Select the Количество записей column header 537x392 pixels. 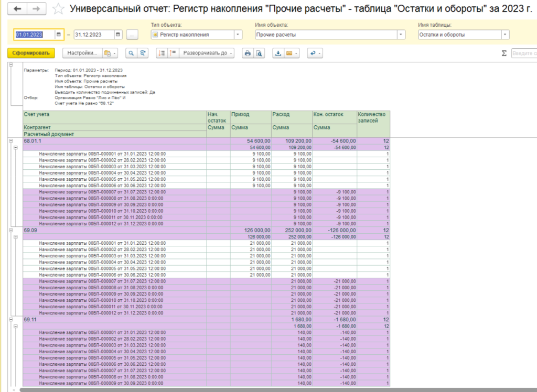pyautogui.click(x=373, y=124)
